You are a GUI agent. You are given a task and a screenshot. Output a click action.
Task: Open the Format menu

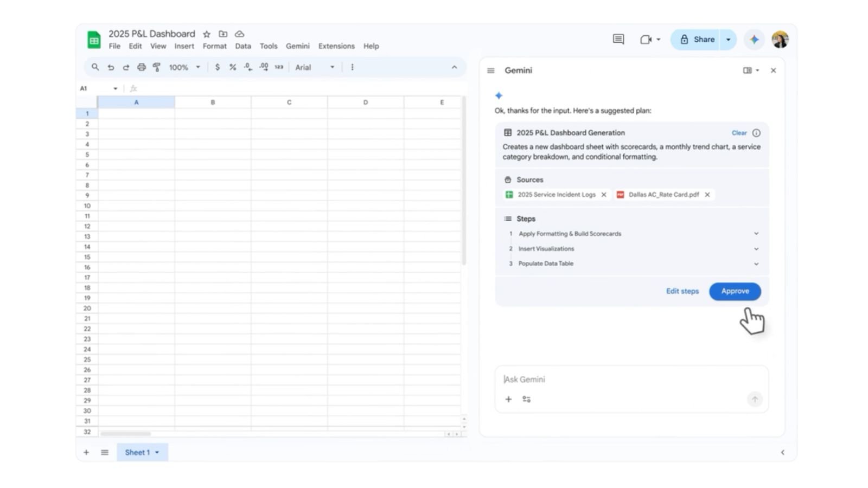coord(214,46)
